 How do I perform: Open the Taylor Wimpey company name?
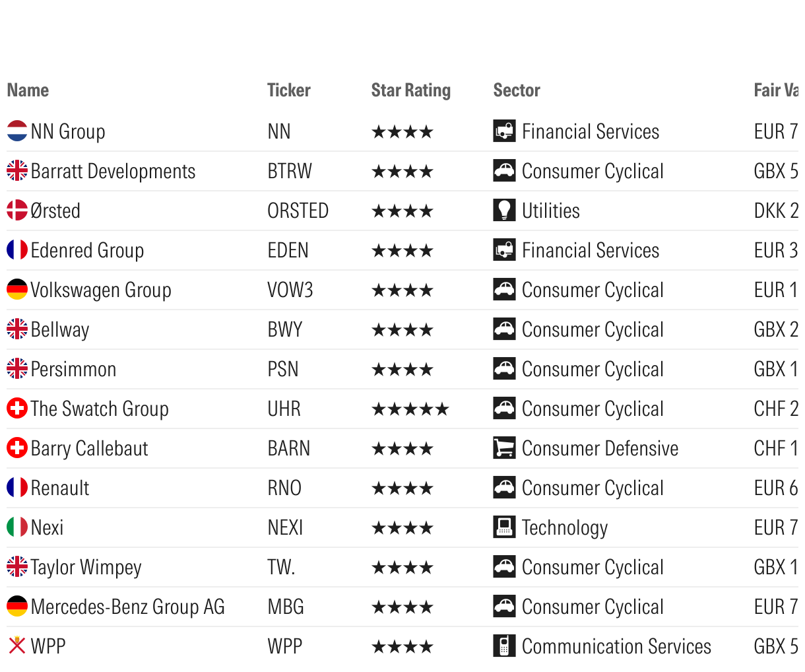point(86,568)
